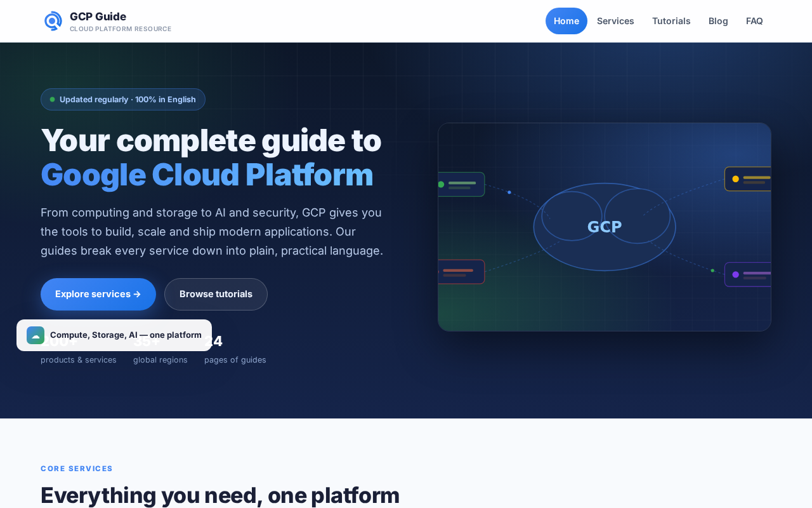The image size is (812, 508).
Task: Open the Home nav tab
Action: [x=566, y=21]
